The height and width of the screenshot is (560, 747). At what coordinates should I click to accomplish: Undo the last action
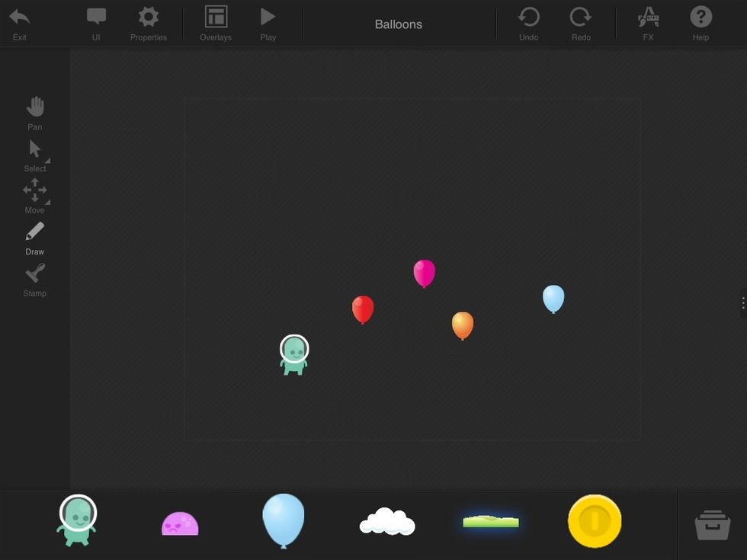click(x=528, y=18)
